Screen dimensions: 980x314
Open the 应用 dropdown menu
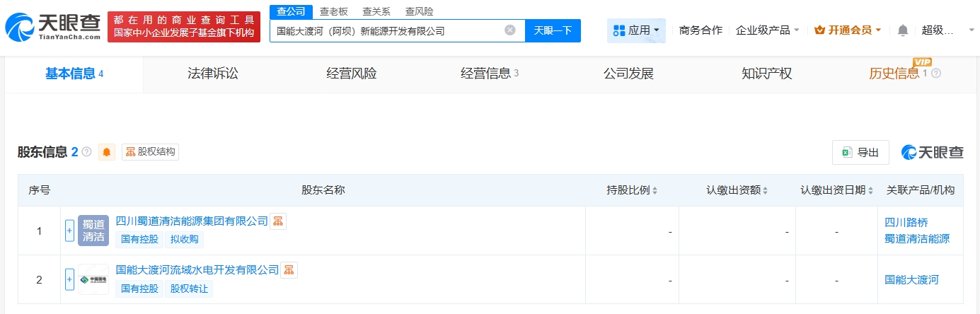(x=636, y=30)
